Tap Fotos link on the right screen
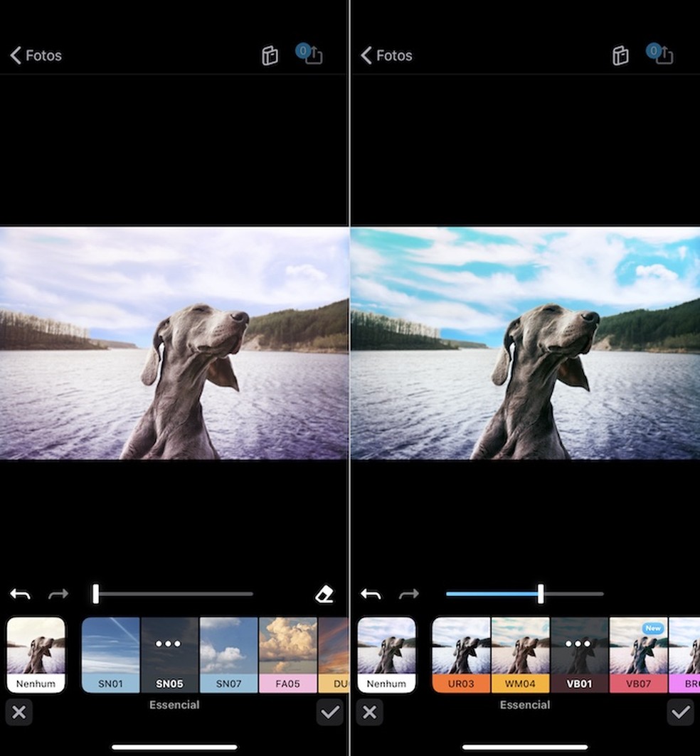 point(385,55)
